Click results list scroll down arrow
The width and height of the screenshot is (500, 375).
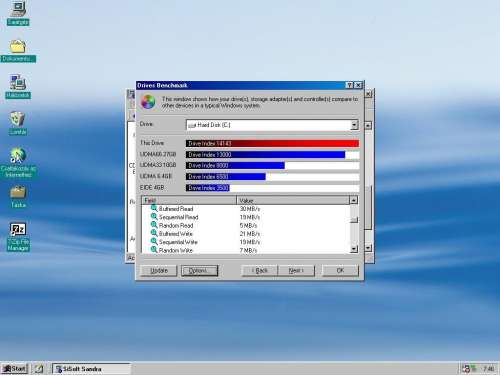[x=354, y=249]
